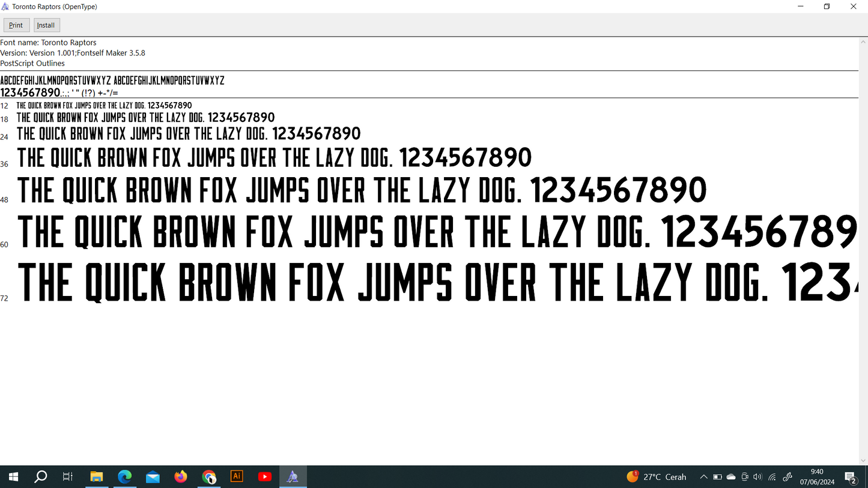
Task: Open the clock and date calendar
Action: point(817,477)
